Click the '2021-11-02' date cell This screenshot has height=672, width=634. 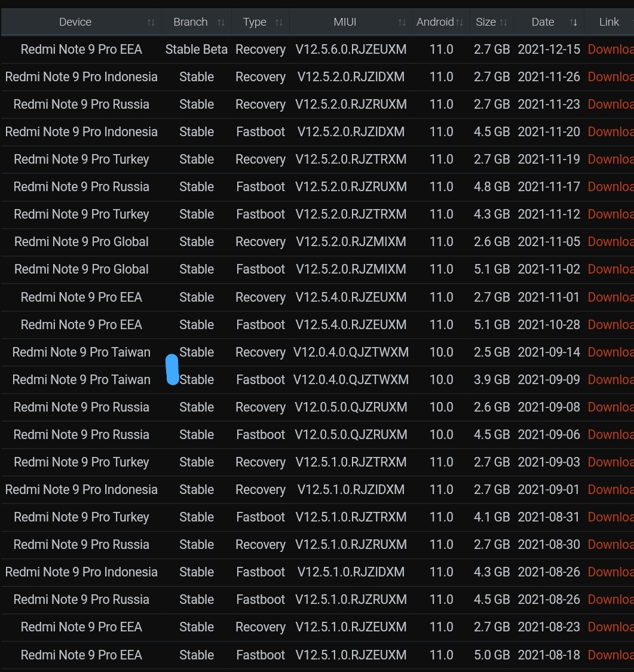(549, 269)
